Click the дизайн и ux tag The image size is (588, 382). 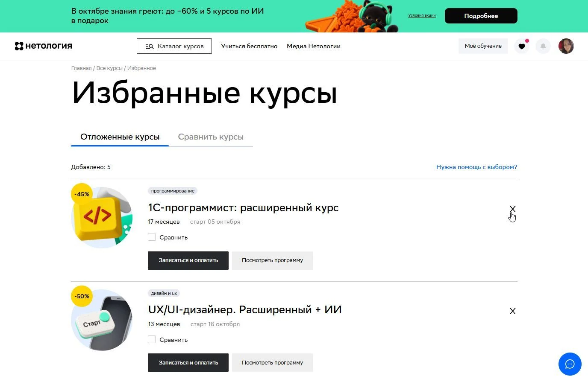pyautogui.click(x=164, y=293)
